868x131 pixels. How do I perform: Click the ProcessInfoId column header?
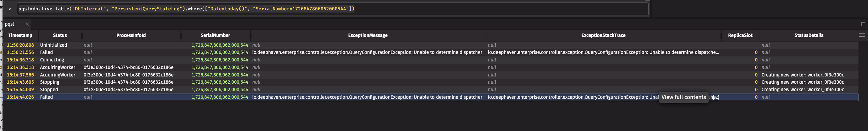[x=131, y=35]
